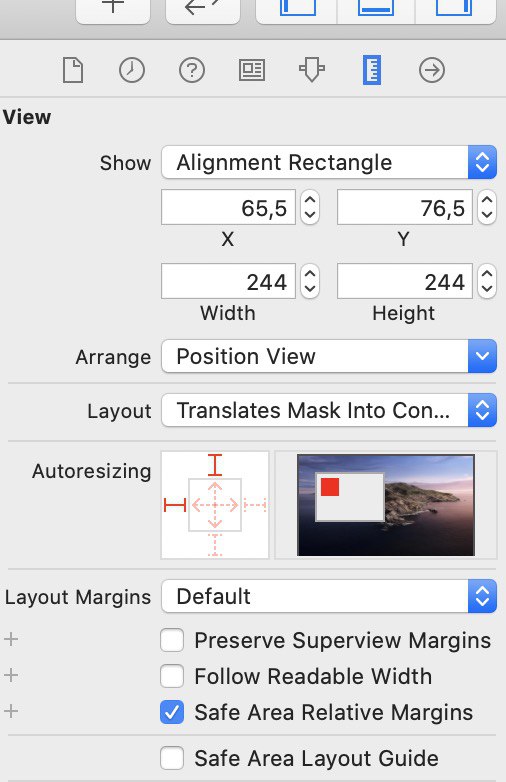Select the Size inspector ruler icon
This screenshot has width=506, height=782.
(372, 70)
